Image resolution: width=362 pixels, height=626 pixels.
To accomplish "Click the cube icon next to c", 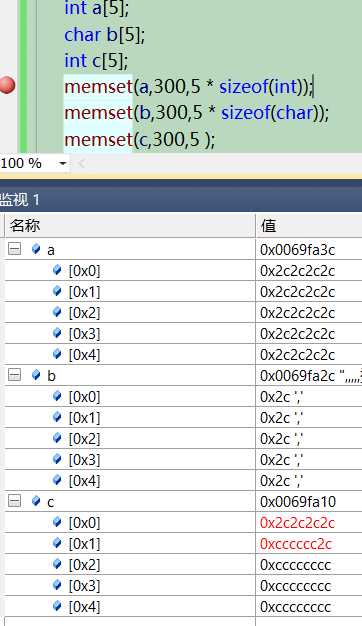I will (x=36, y=500).
